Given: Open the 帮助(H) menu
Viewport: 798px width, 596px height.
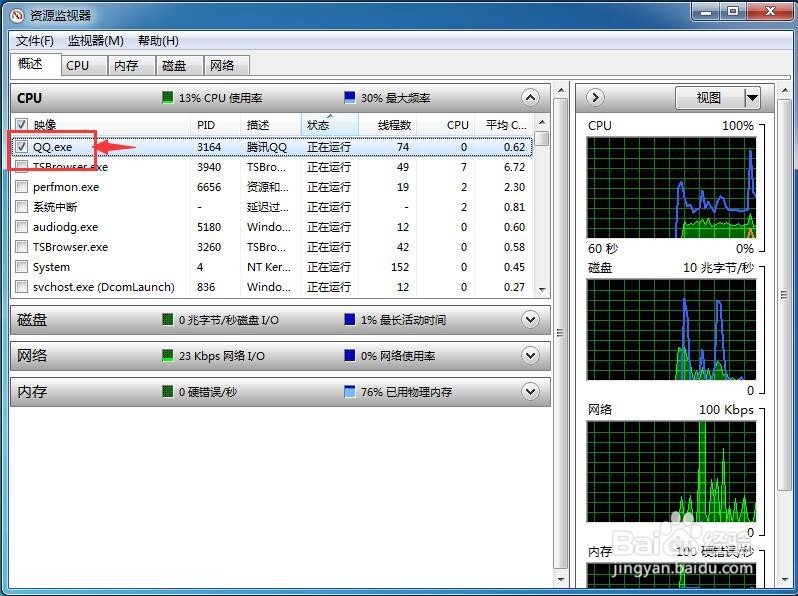Looking at the screenshot, I should pyautogui.click(x=158, y=41).
